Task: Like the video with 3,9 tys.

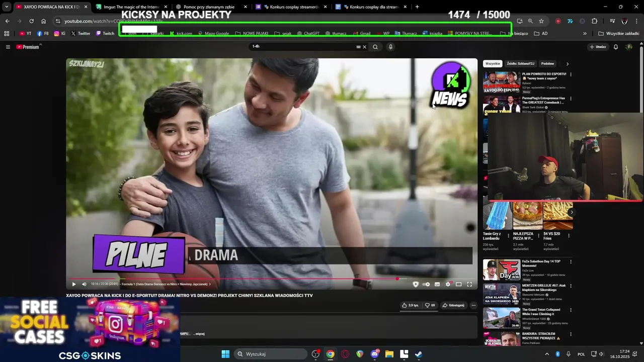Action: (410, 305)
